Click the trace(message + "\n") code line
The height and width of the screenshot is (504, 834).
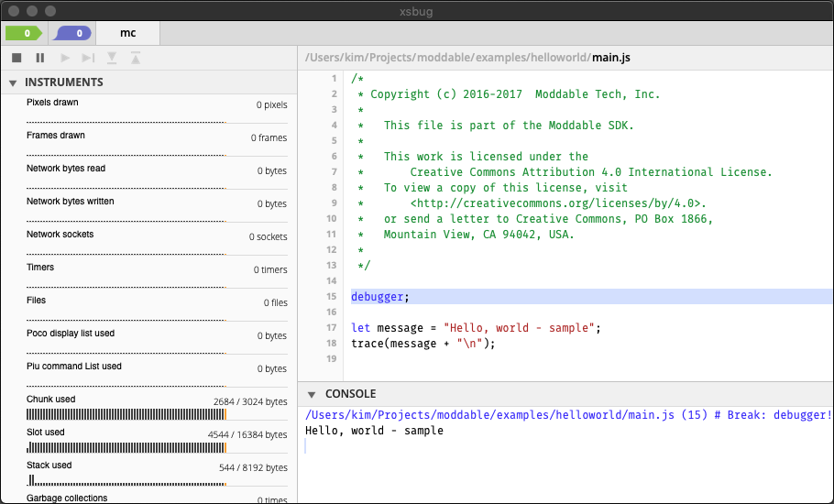point(422,344)
